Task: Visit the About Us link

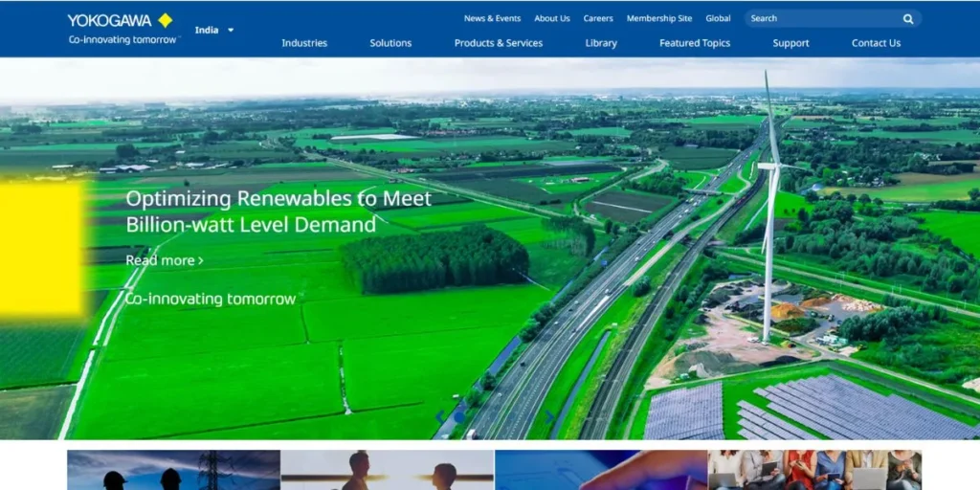Action: [x=552, y=18]
